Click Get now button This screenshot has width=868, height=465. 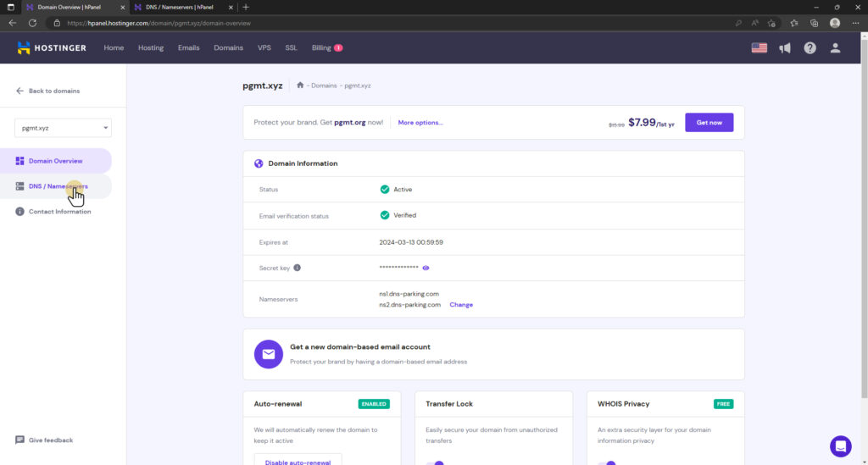pyautogui.click(x=709, y=123)
